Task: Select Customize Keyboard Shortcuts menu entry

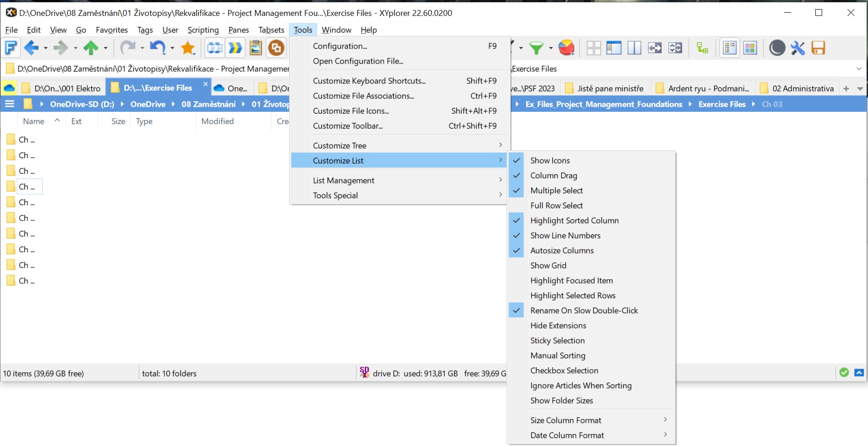Action: click(x=369, y=80)
